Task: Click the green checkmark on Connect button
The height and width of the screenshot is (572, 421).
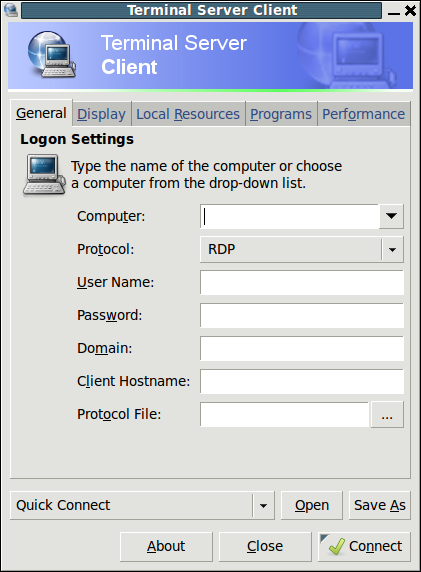Action: (336, 546)
